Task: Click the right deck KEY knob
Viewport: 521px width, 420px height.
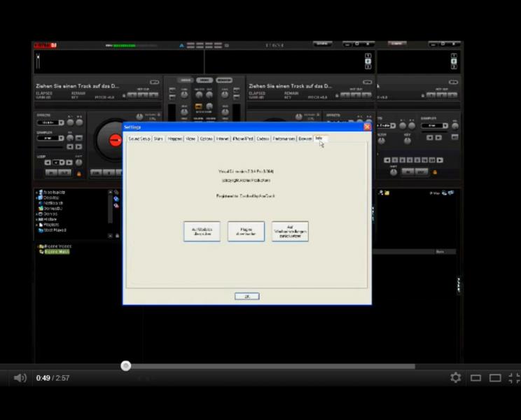Action: point(408,141)
